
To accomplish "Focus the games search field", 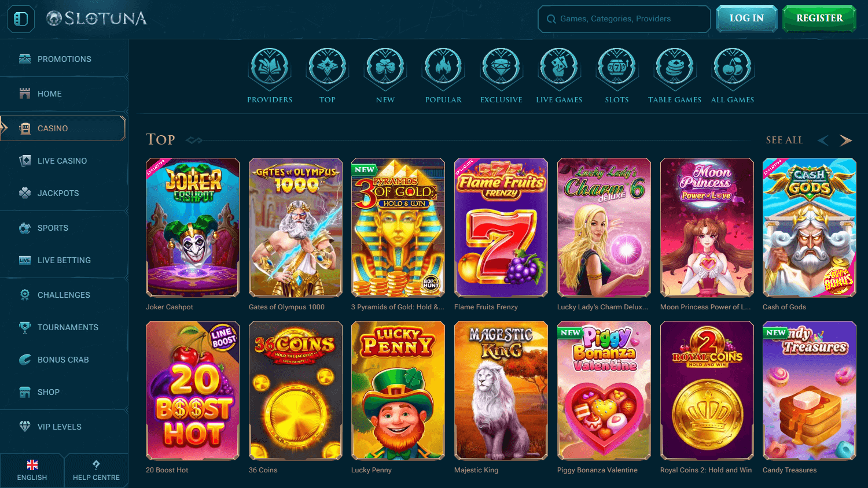I will [x=624, y=19].
